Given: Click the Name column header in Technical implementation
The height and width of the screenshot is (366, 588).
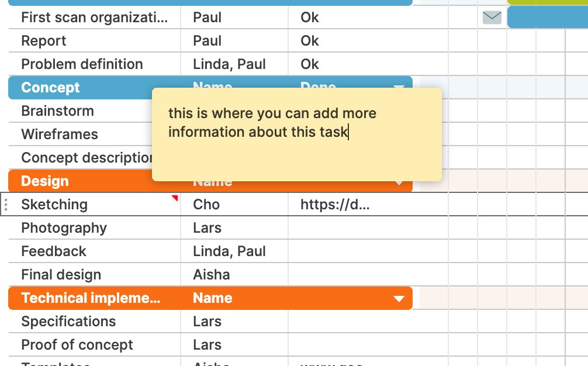Looking at the screenshot, I should pos(213,298).
